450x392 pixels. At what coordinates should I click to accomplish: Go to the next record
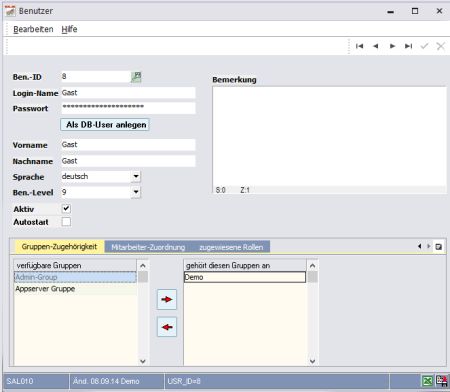point(392,46)
